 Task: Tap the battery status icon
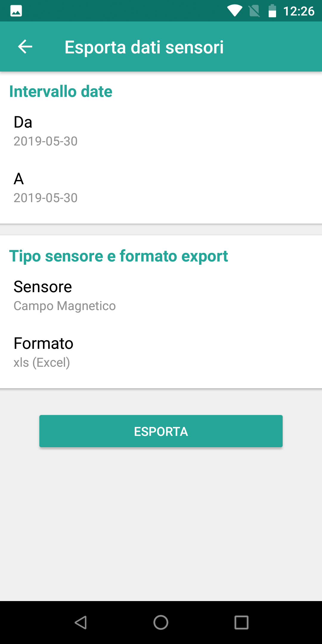pyautogui.click(x=272, y=11)
